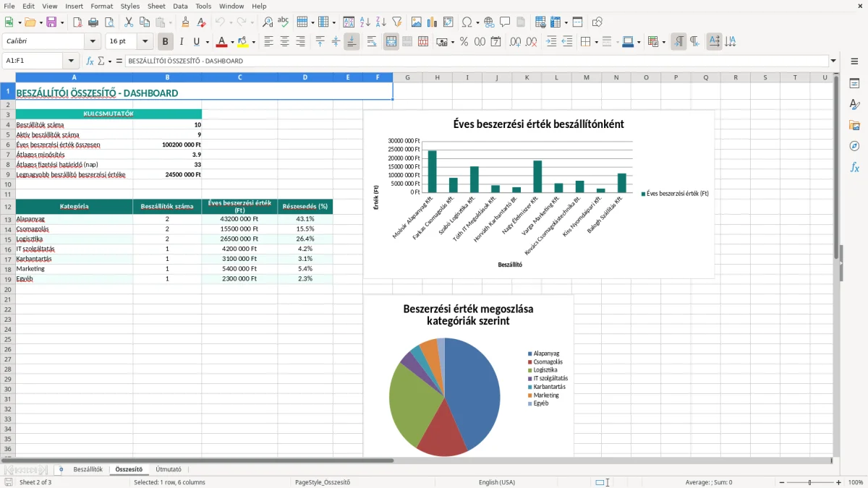Toggle Merge and Center Cells

[391, 42]
